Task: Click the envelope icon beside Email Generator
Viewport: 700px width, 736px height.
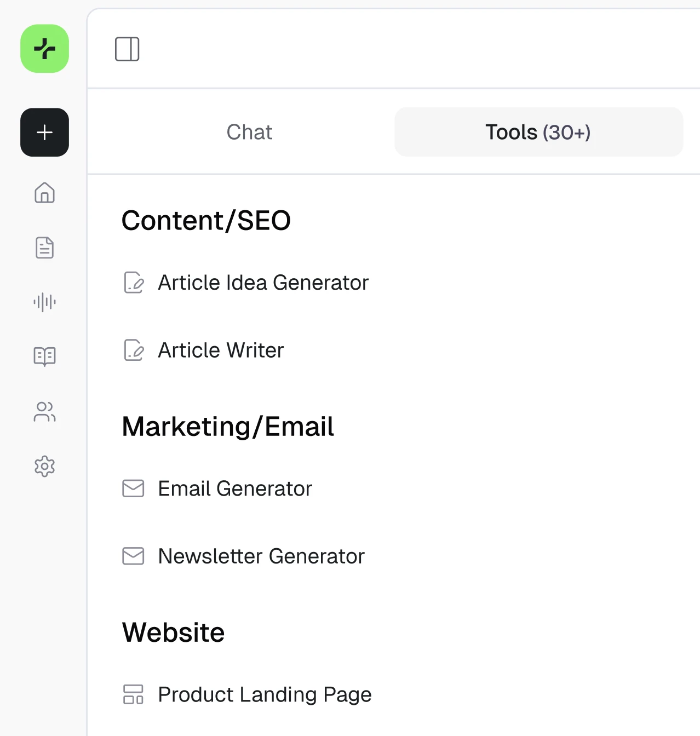Action: click(133, 488)
